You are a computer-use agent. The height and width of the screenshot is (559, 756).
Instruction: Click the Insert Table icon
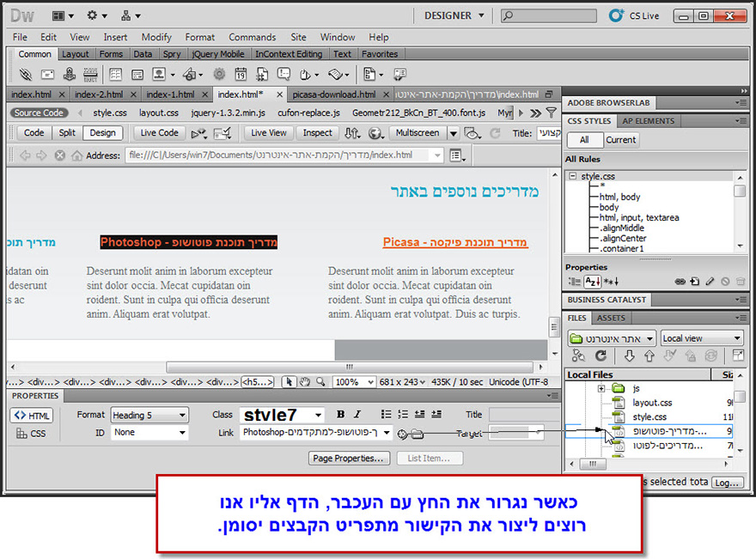pyautogui.click(x=115, y=74)
